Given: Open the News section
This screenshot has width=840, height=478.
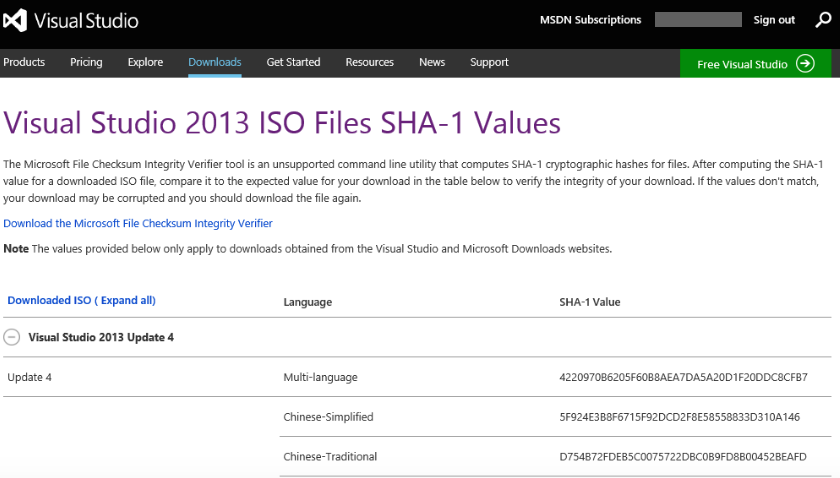Looking at the screenshot, I should [432, 62].
